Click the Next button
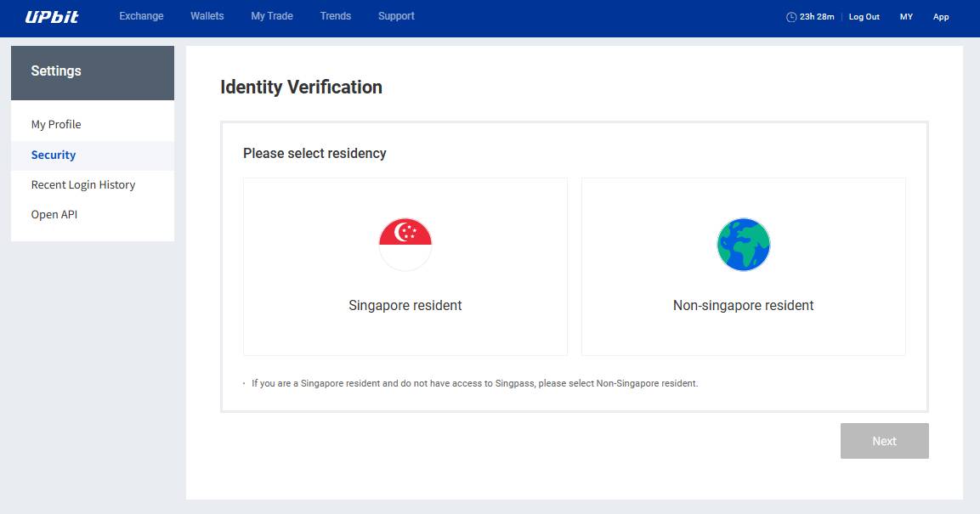980x514 pixels. pos(884,441)
